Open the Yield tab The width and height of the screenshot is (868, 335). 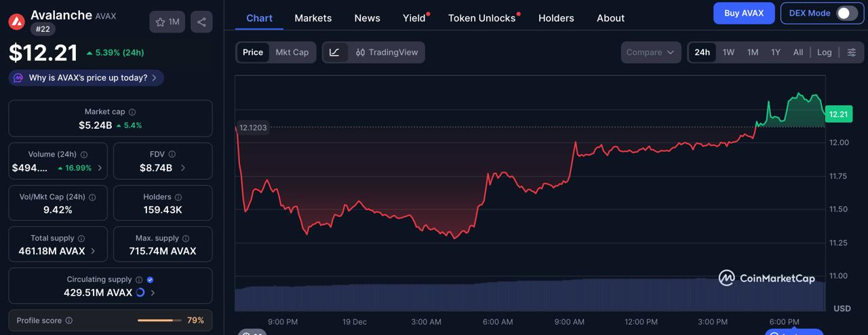414,18
